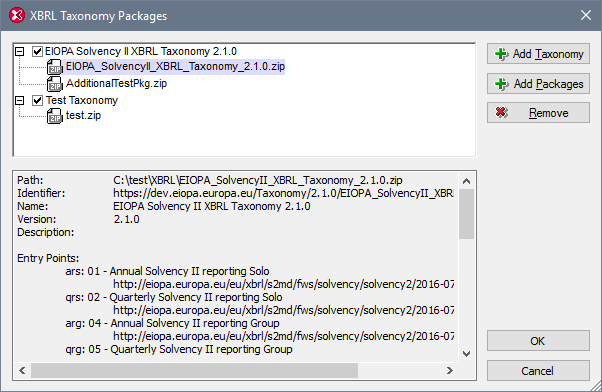Click the right arrow of horizontal scrollbar
Viewport: 602px width, 392px height.
450,370
